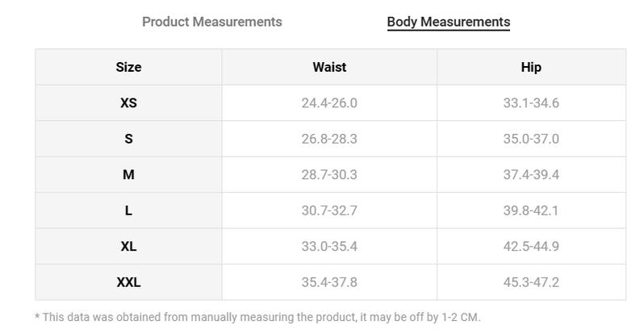Select the S size row label
The height and width of the screenshot is (333, 644).
click(x=128, y=139)
